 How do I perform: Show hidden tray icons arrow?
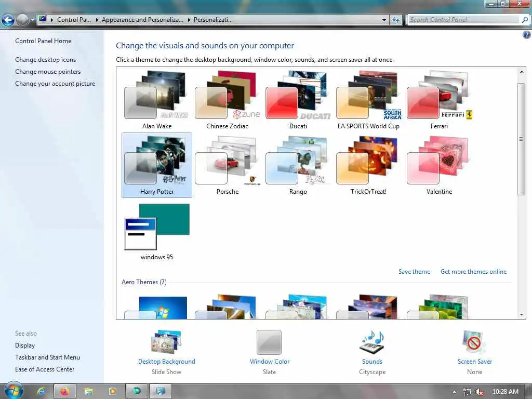[454, 392]
